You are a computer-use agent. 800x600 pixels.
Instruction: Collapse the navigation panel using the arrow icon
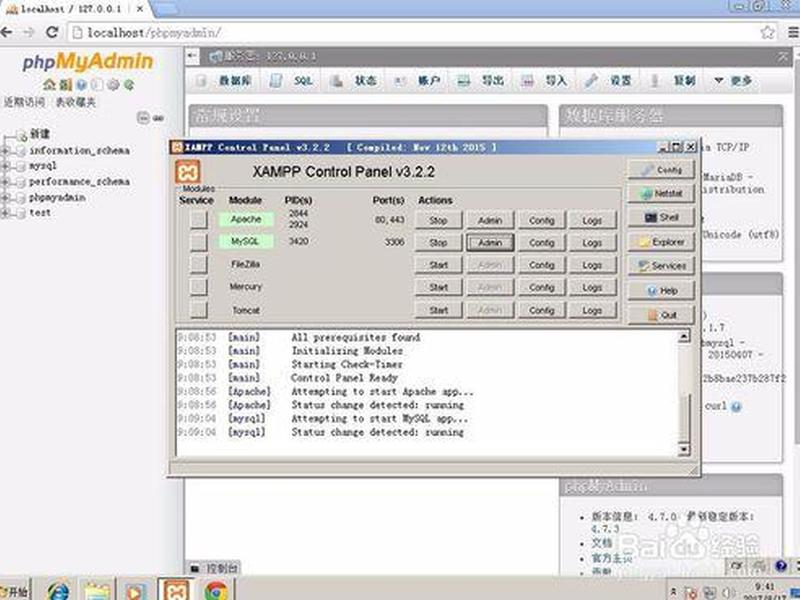[192, 56]
